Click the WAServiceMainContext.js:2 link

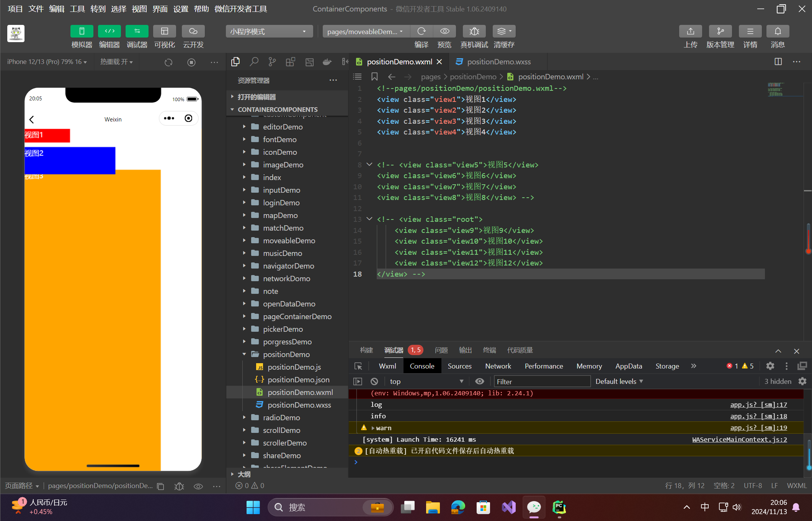coord(739,439)
